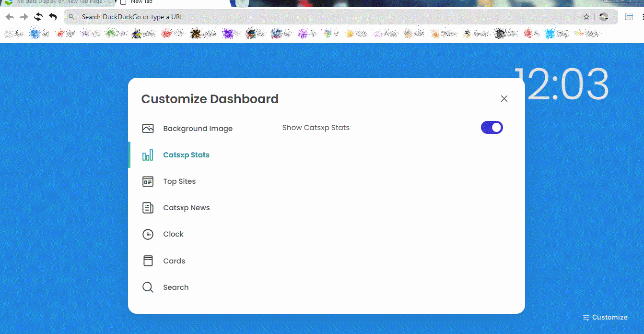This screenshot has height=334, width=644.
Task: Go to Catsxp News settings
Action: tap(187, 208)
